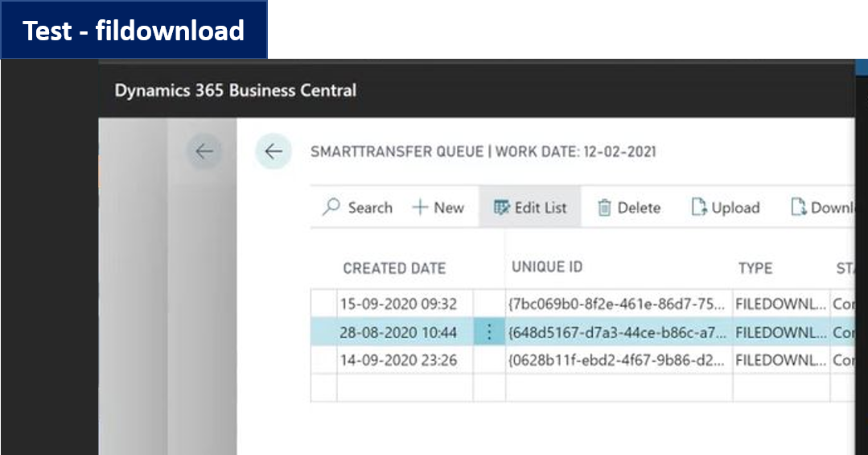This screenshot has height=455, width=868.
Task: Select the 14-09-2020 23:26 created date cell
Action: pyautogui.click(x=405, y=360)
